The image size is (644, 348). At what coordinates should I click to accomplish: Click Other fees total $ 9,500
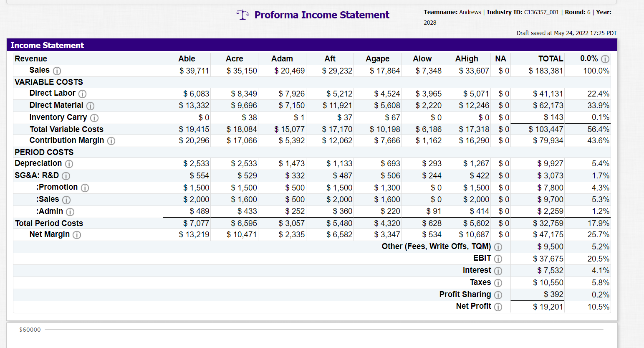point(550,246)
